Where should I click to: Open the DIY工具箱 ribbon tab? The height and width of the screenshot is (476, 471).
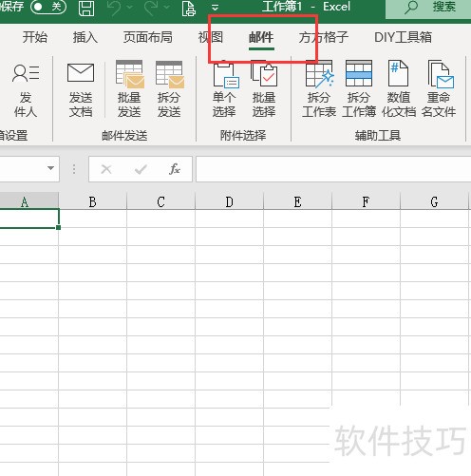point(403,37)
